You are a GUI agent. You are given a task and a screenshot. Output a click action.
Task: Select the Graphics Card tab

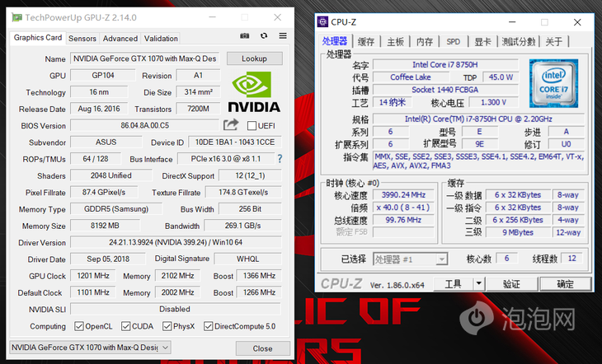(38, 38)
